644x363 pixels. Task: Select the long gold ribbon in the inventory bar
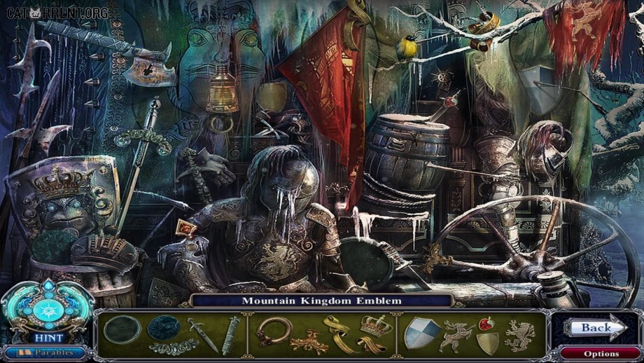coord(339,334)
